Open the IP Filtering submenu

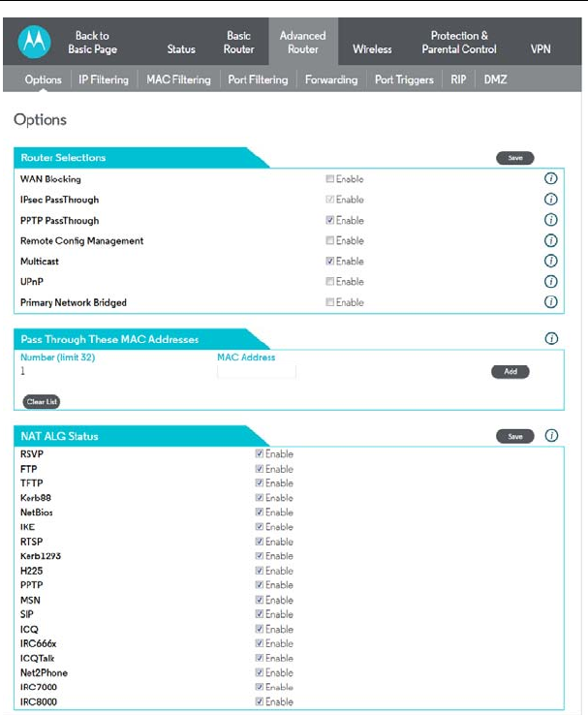tap(104, 79)
